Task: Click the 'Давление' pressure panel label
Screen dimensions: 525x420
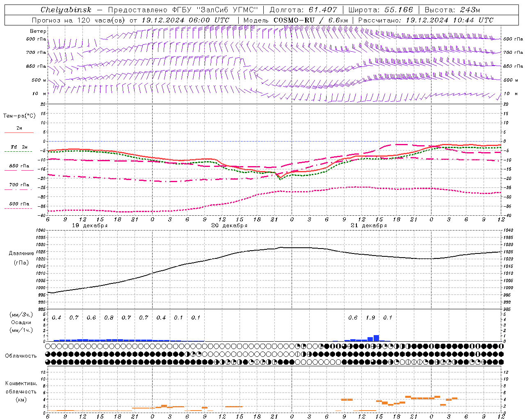Action: 21,253
